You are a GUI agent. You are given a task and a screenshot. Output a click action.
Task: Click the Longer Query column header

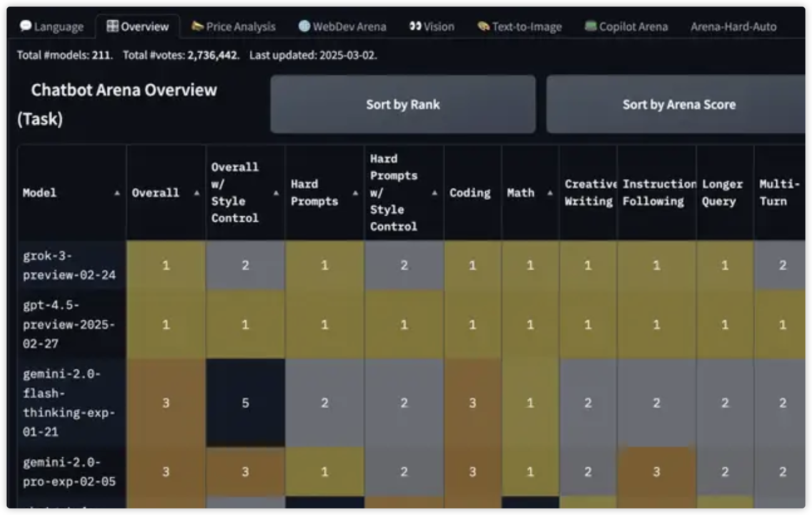[x=725, y=193]
